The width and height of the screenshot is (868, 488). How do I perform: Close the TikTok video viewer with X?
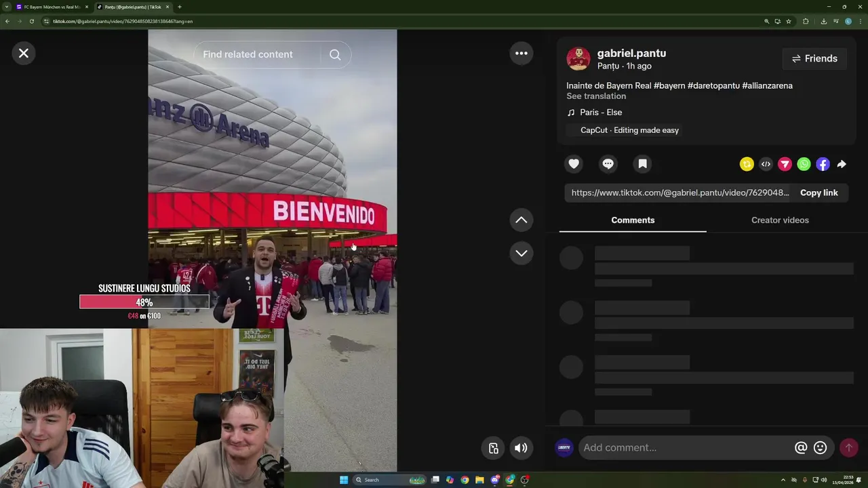24,54
